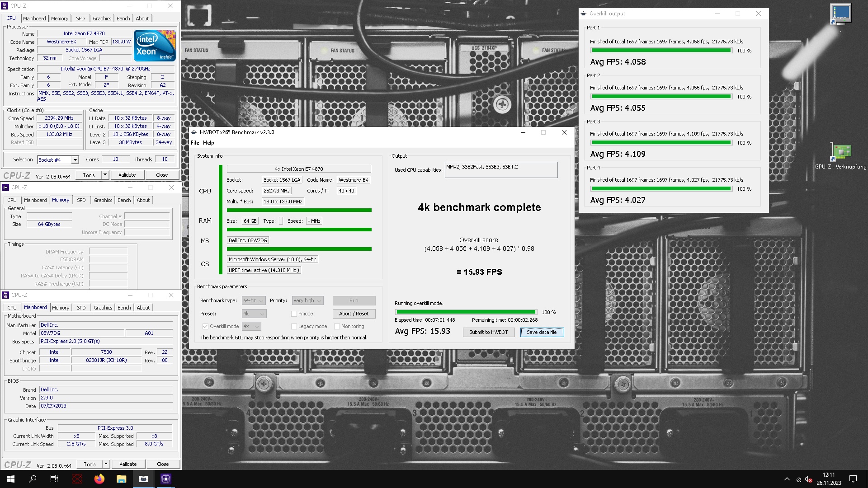Open the notification center icon
868x488 pixels.
point(853,479)
